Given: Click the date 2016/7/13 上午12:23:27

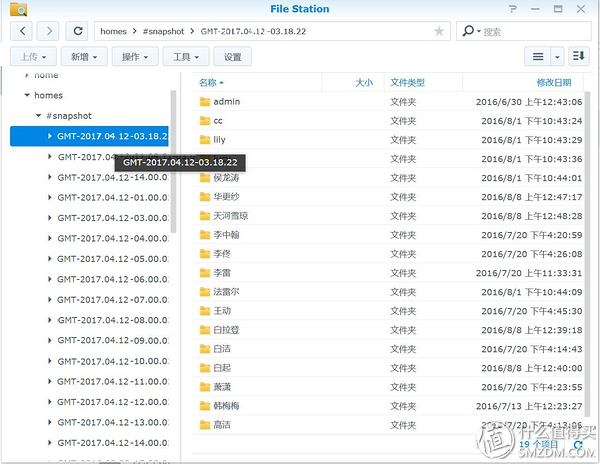Looking at the screenshot, I should click(x=529, y=406).
